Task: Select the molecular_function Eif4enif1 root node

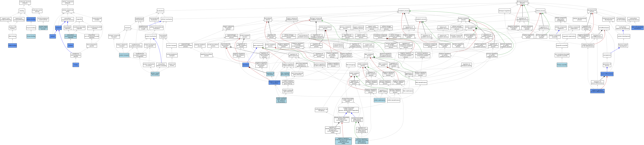Action: pos(25,3)
